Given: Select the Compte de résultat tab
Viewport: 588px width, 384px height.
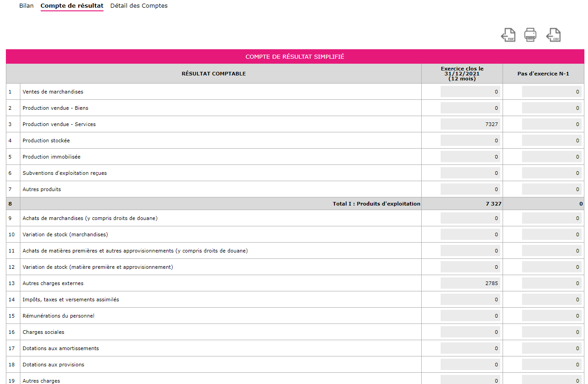Looking at the screenshot, I should click(72, 6).
